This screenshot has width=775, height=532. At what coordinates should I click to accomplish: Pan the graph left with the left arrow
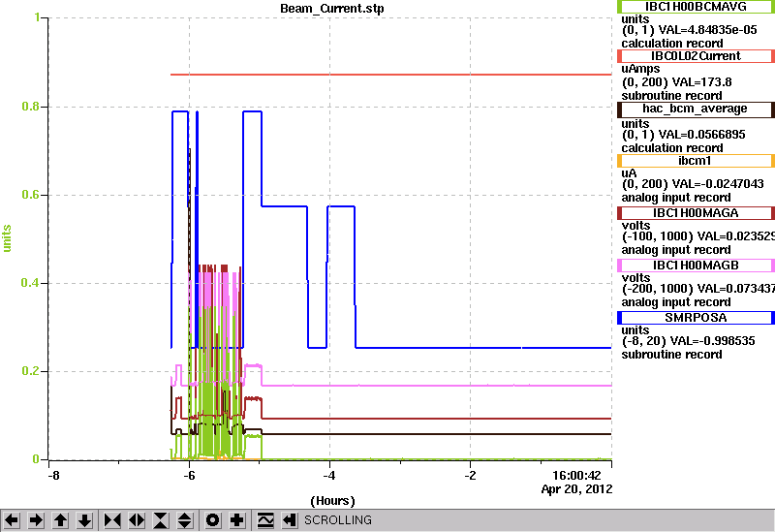click(12, 520)
